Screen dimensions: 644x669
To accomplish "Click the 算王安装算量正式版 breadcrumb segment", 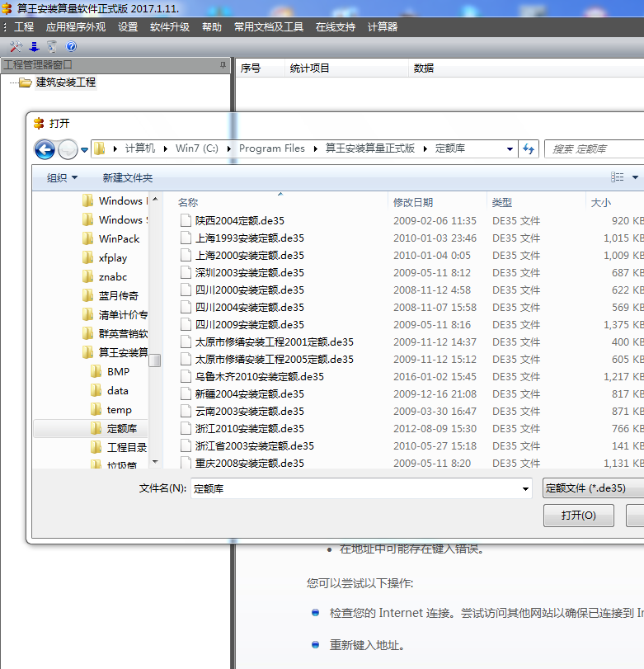I will click(370, 148).
